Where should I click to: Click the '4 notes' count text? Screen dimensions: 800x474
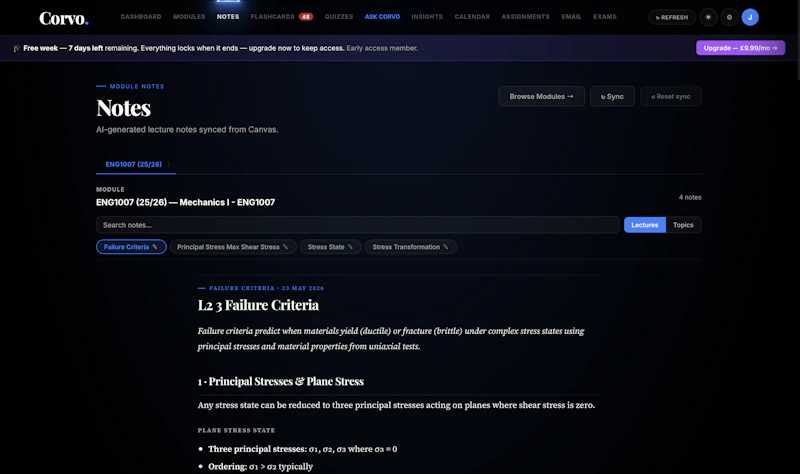[x=690, y=197]
